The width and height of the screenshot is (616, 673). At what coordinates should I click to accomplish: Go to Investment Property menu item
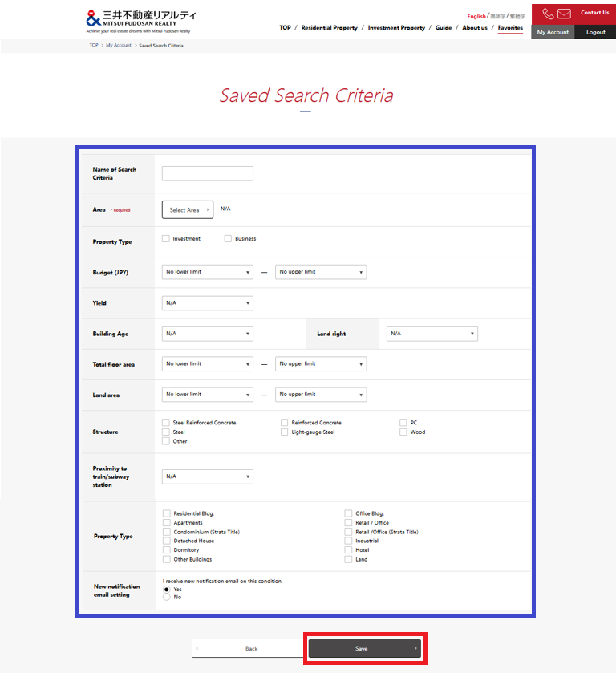(x=396, y=28)
